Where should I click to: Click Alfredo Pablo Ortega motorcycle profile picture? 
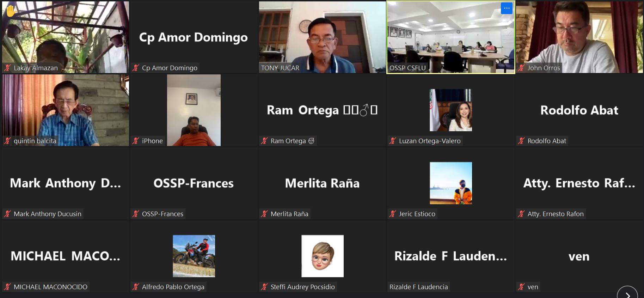pyautogui.click(x=194, y=256)
